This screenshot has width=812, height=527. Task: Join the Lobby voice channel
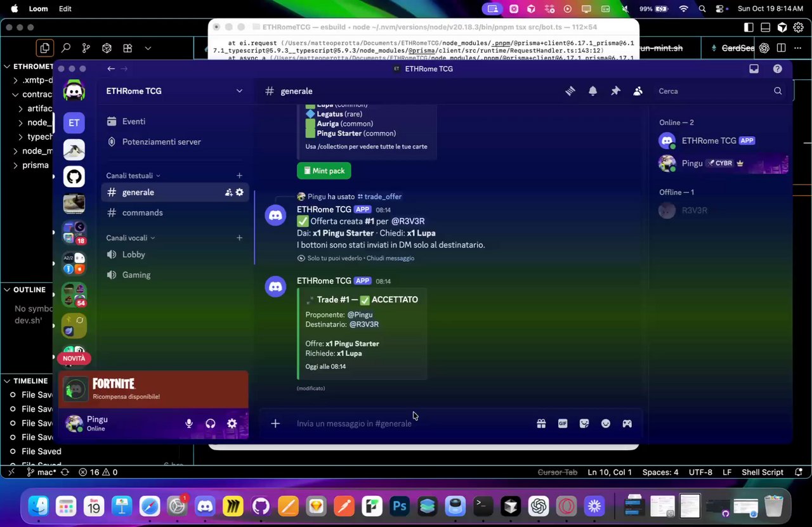pyautogui.click(x=174, y=254)
